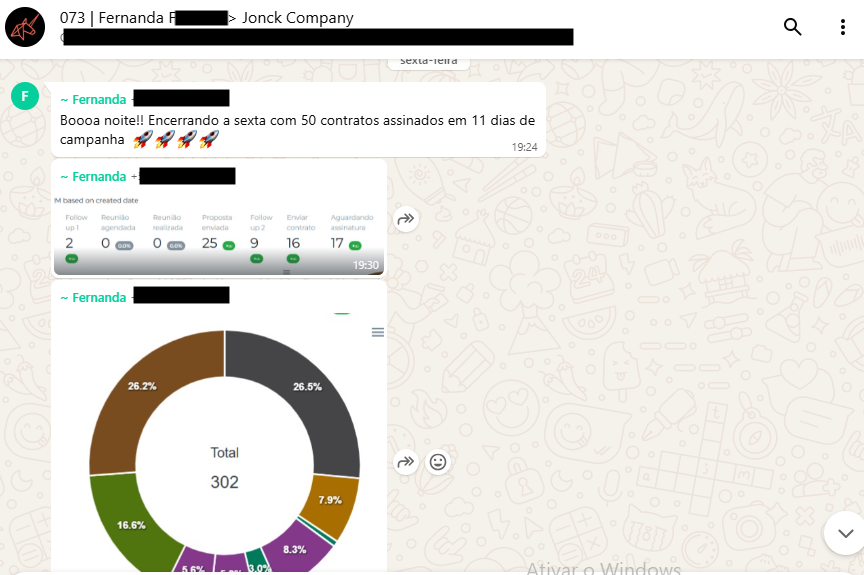React with emoji to donut chart message

(x=438, y=462)
